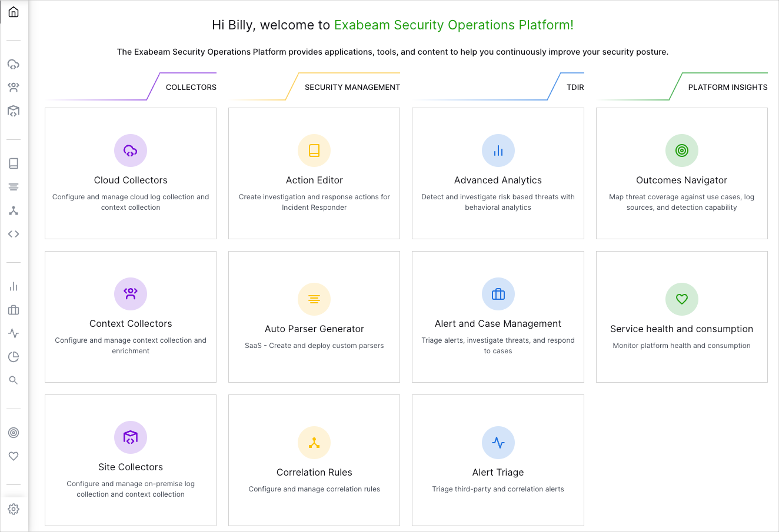The image size is (779, 532).
Task: Open Auto Parser Generator from the sidebar lines icon
Action: point(14,187)
